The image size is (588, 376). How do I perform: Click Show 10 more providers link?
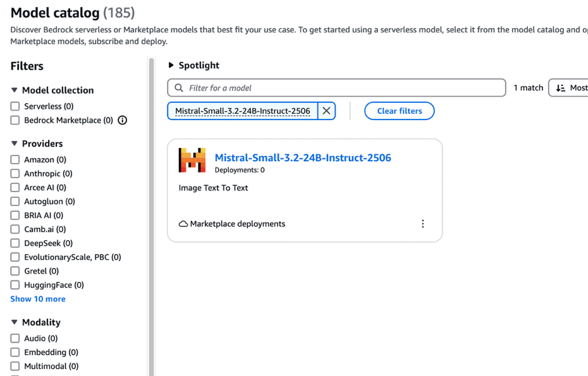tap(38, 299)
